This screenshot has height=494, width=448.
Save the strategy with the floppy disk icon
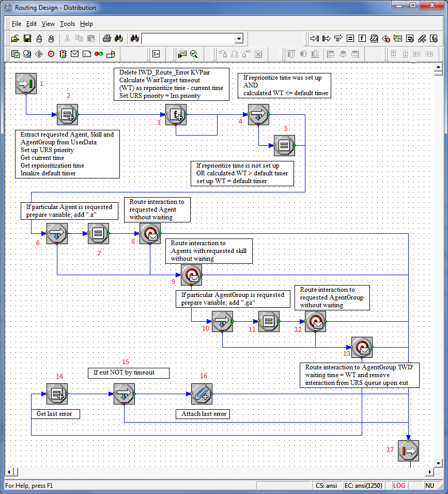coord(27,38)
